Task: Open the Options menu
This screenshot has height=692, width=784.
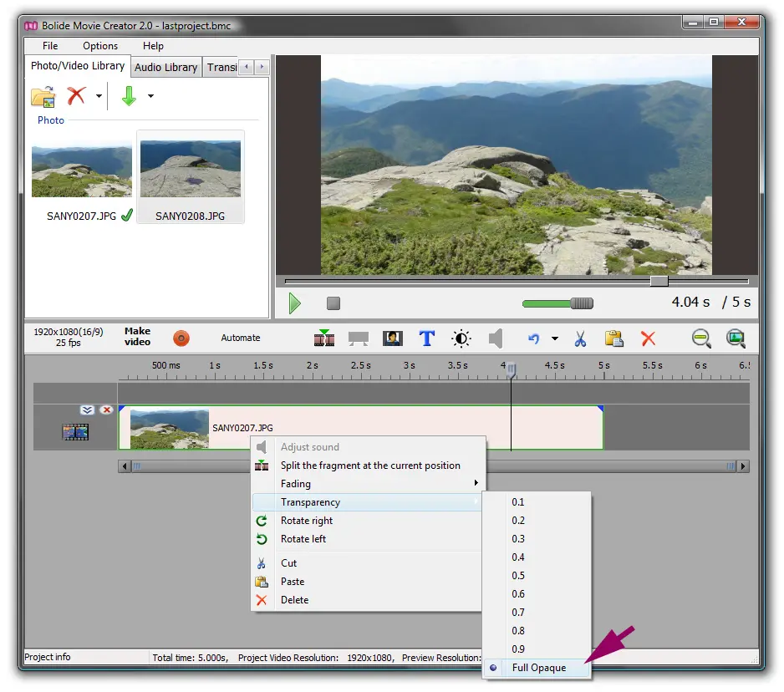Action: click(x=100, y=46)
